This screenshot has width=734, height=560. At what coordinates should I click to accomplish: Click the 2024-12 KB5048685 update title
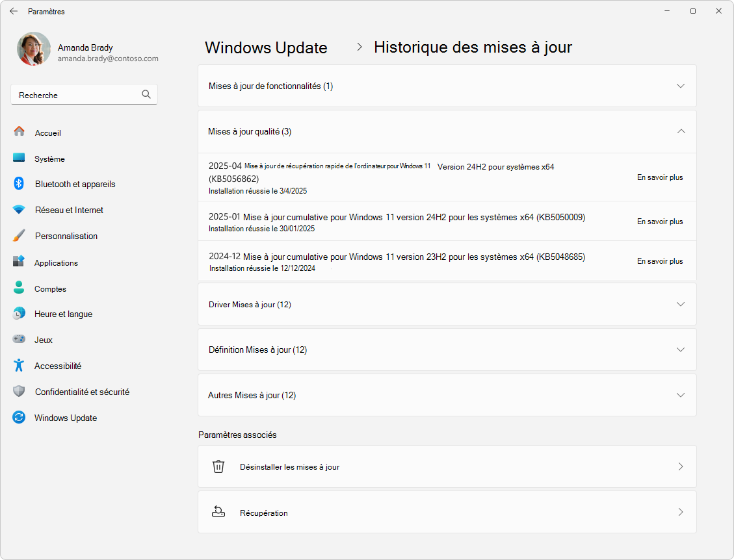(x=397, y=257)
